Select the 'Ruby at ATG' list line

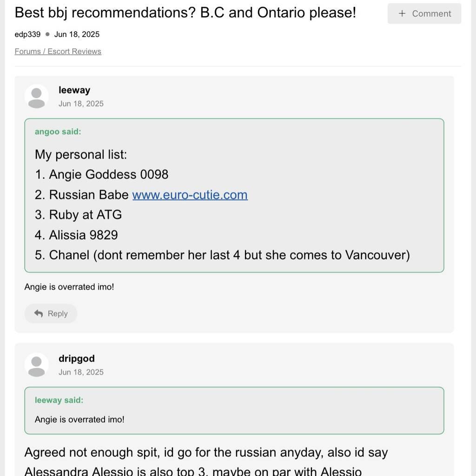78,215
